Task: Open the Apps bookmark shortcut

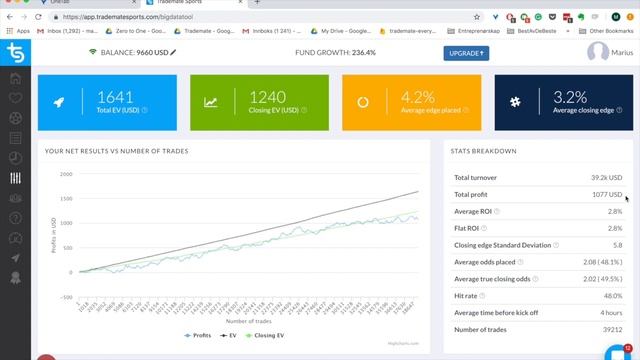Action: (18, 31)
